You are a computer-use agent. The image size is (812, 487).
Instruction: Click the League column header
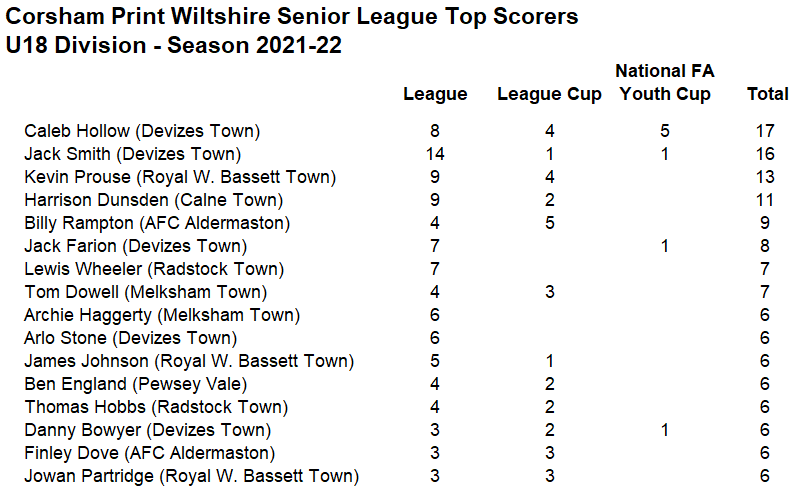pyautogui.click(x=435, y=94)
